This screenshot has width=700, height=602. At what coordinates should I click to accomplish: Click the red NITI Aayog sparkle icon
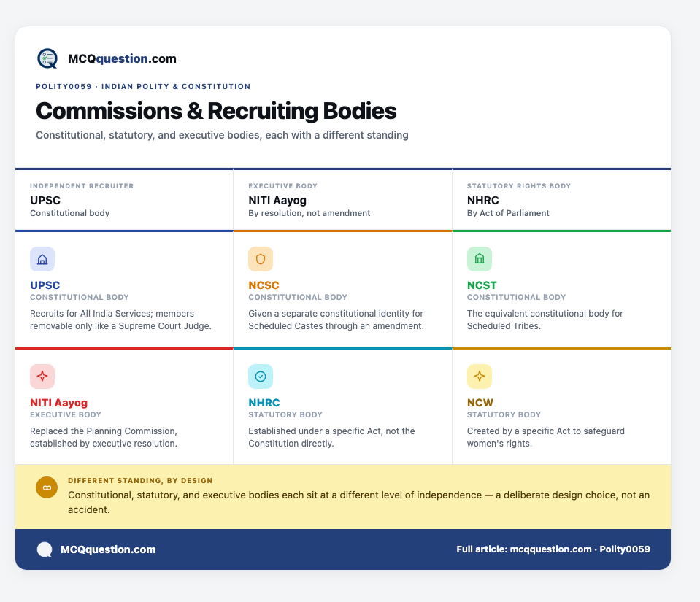pos(42,377)
